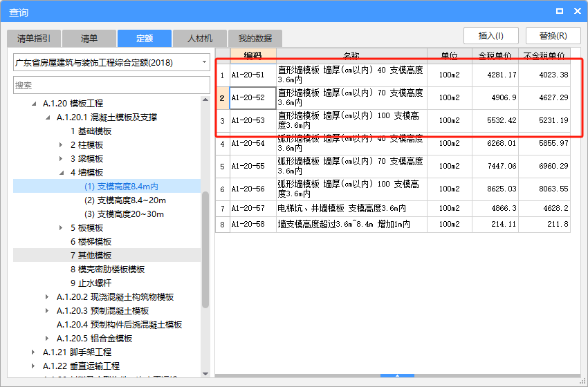The height and width of the screenshot is (387, 588).
Task: Expand A.1.20.3 预制混凝土模板 node
Action: 47,311
